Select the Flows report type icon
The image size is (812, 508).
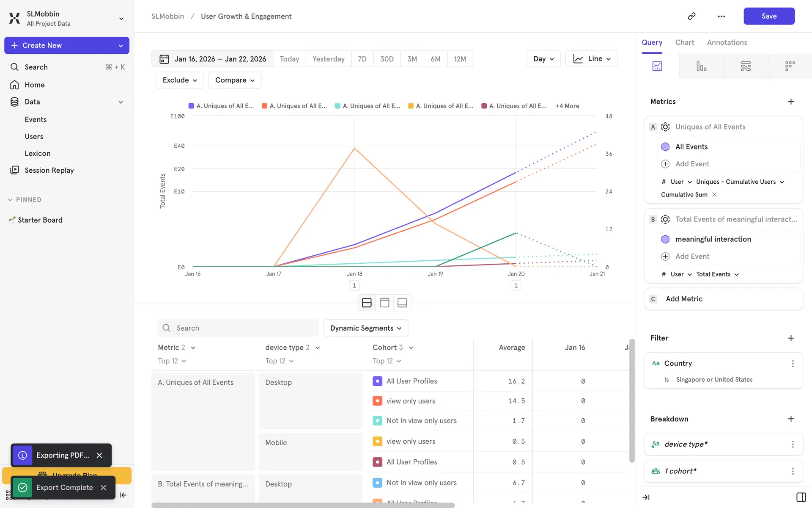click(746, 66)
